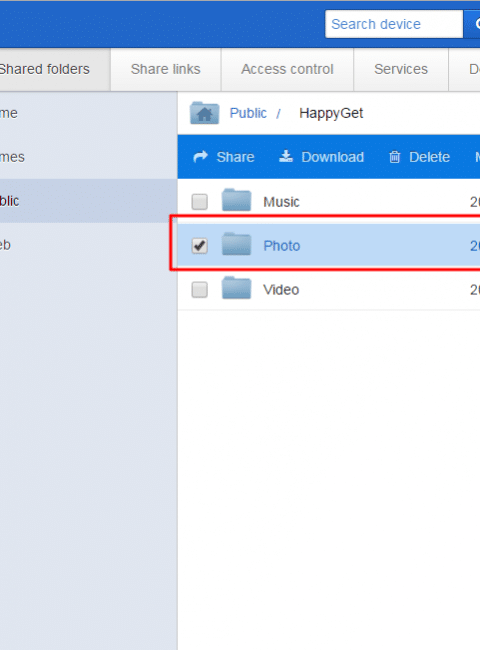
Task: Click HappyGet in the breadcrumb path
Action: tap(331, 113)
